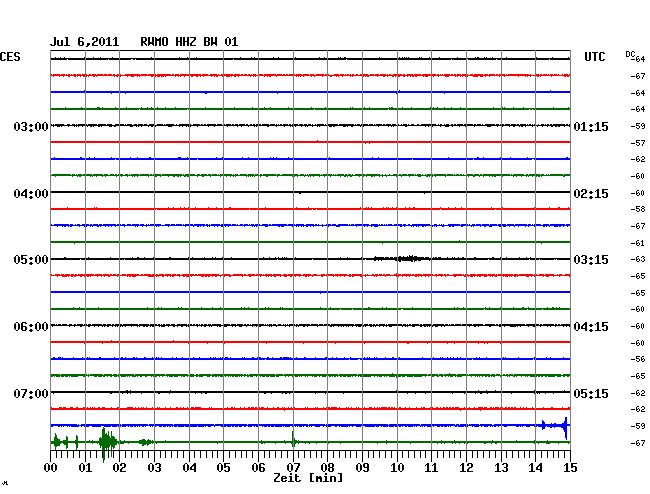Select the 02:15 UTC time label
650x494 pixels.
(591, 194)
